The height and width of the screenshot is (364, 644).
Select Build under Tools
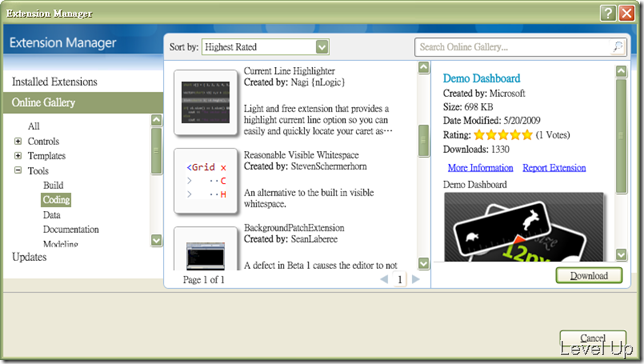click(53, 185)
